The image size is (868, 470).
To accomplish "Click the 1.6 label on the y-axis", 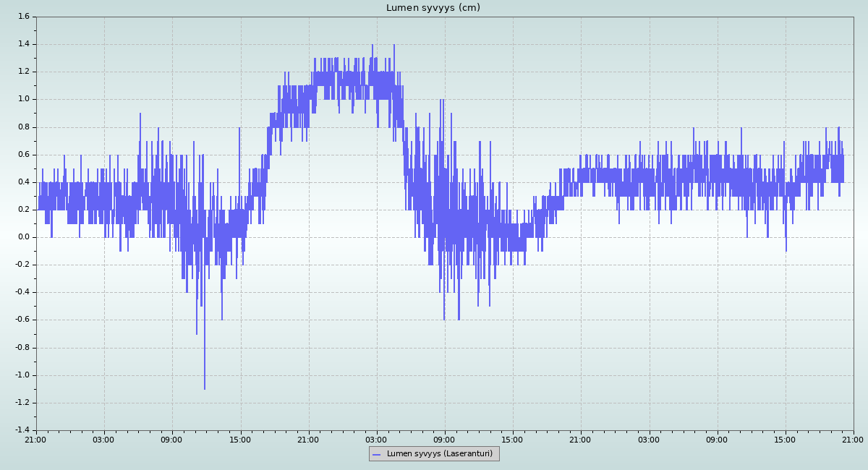I will point(23,17).
